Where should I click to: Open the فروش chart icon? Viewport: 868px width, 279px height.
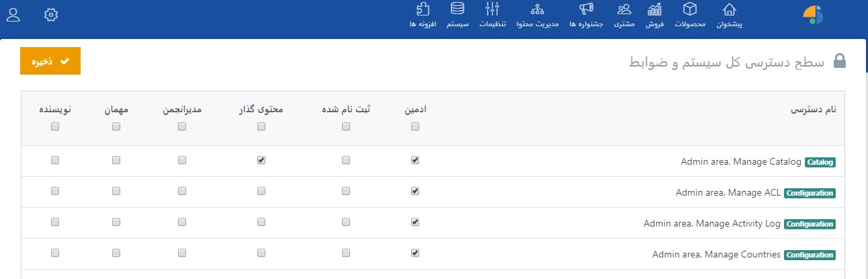pos(654,9)
